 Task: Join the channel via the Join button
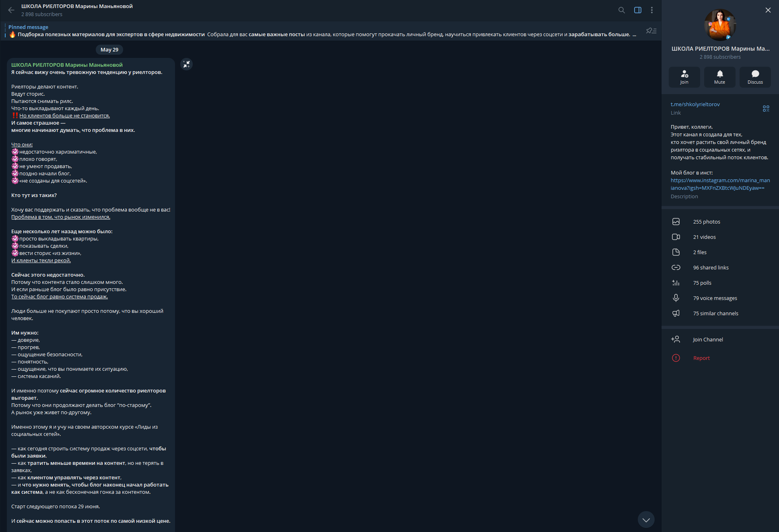684,77
